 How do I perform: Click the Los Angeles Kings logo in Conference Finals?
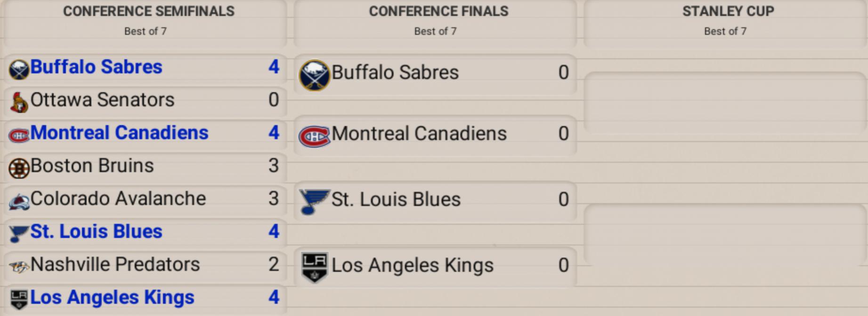pos(314,267)
